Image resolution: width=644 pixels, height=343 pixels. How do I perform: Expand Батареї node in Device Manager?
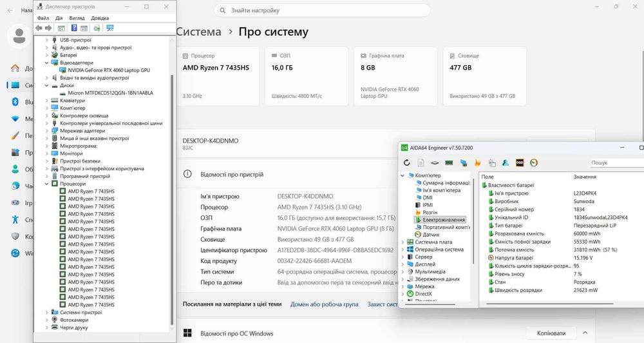[x=46, y=55]
